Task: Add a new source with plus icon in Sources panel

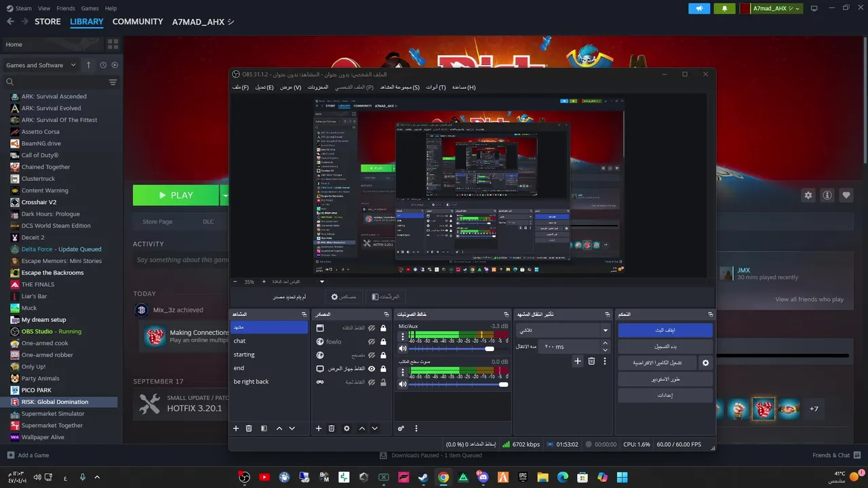Action: (319, 428)
